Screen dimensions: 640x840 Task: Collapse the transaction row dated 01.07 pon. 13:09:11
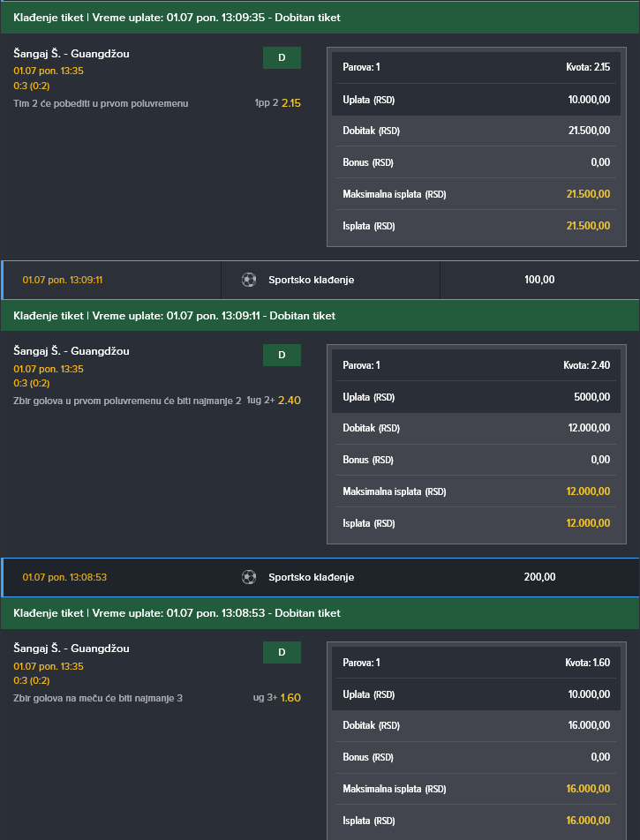pyautogui.click(x=320, y=280)
